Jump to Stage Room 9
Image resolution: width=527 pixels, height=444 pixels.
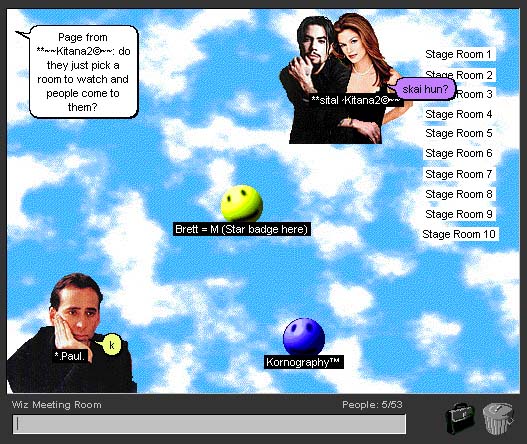click(458, 214)
